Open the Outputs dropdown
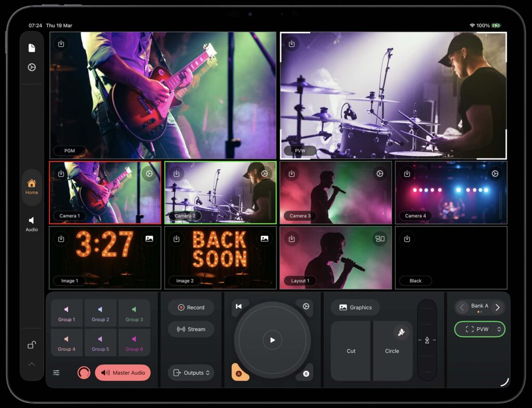 [x=191, y=373]
